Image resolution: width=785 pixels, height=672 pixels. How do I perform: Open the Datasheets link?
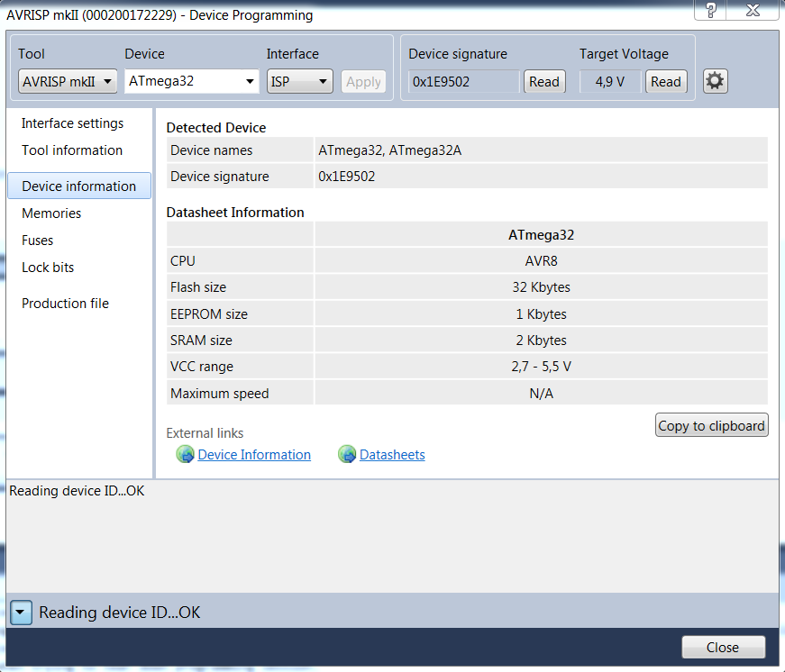click(392, 455)
